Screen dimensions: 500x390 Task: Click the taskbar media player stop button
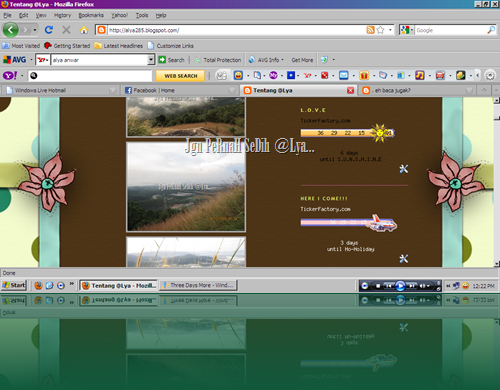click(x=378, y=286)
